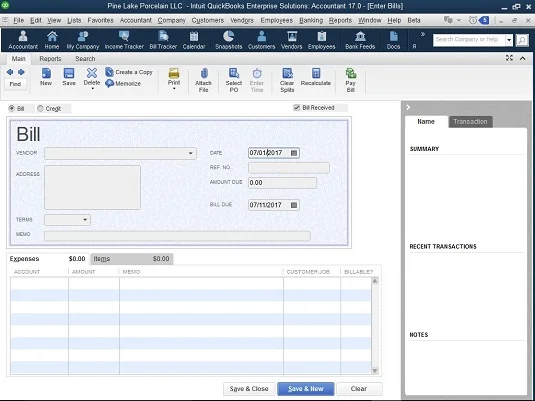535x401 pixels.
Task: Open the Docs icon
Action: click(x=393, y=40)
